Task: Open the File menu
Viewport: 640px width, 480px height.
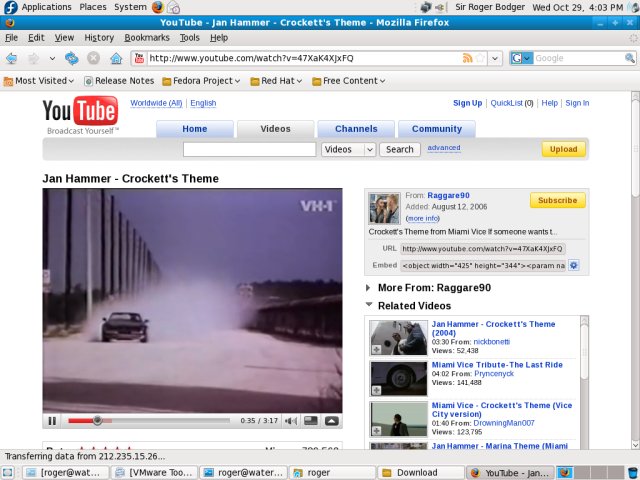Action: pos(11,38)
